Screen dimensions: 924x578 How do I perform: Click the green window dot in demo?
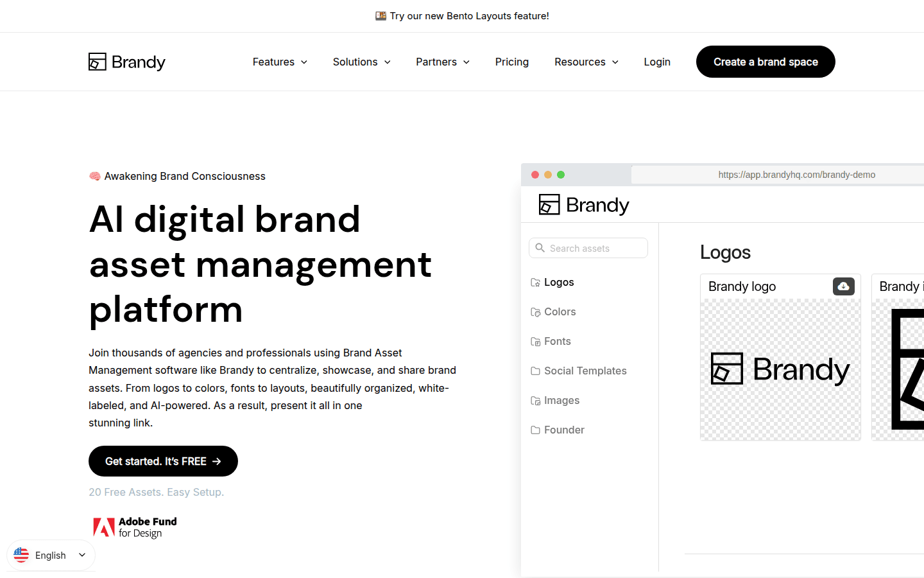tap(561, 175)
